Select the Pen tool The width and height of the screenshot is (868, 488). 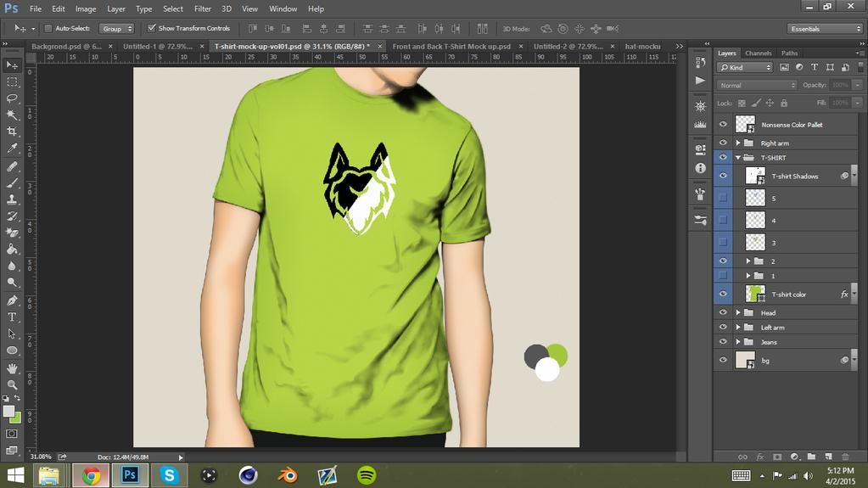12,300
